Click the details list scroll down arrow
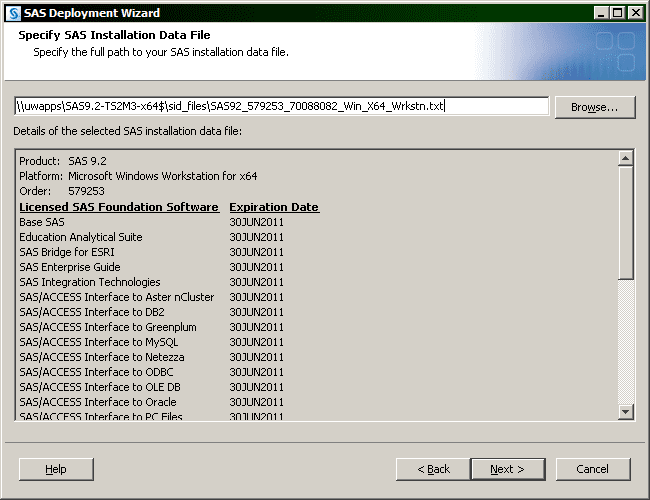 pyautogui.click(x=625, y=411)
